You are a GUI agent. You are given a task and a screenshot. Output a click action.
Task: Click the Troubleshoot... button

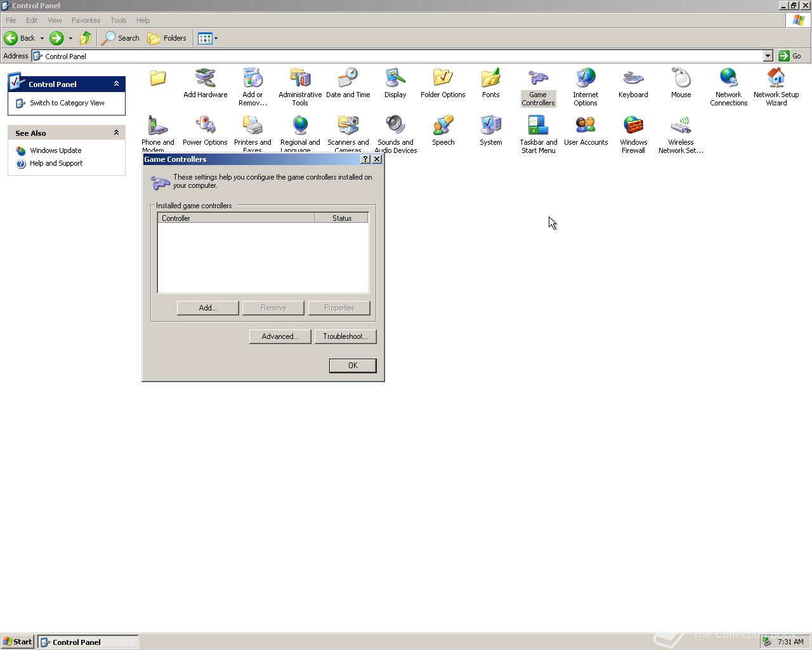(345, 336)
